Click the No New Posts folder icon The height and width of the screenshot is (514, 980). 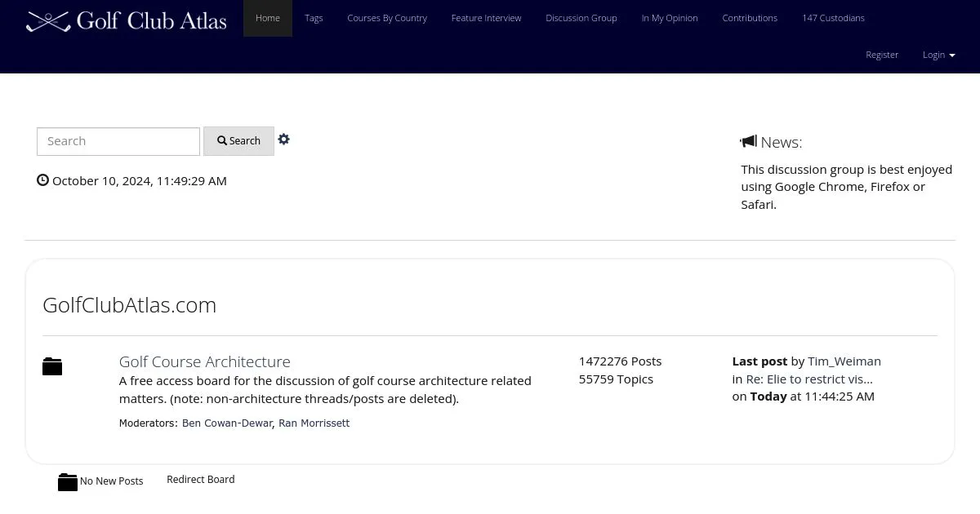tap(68, 482)
